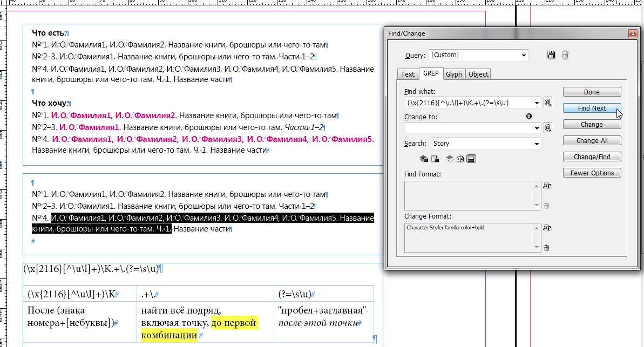
Task: Save the current query with the floppy icon
Action: [x=551, y=55]
